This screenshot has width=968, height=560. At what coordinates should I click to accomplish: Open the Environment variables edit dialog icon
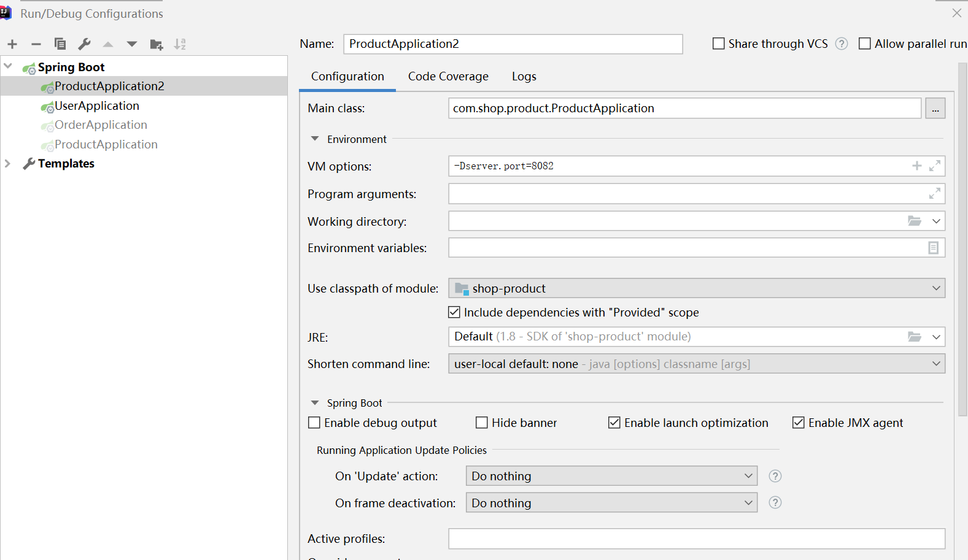point(933,248)
